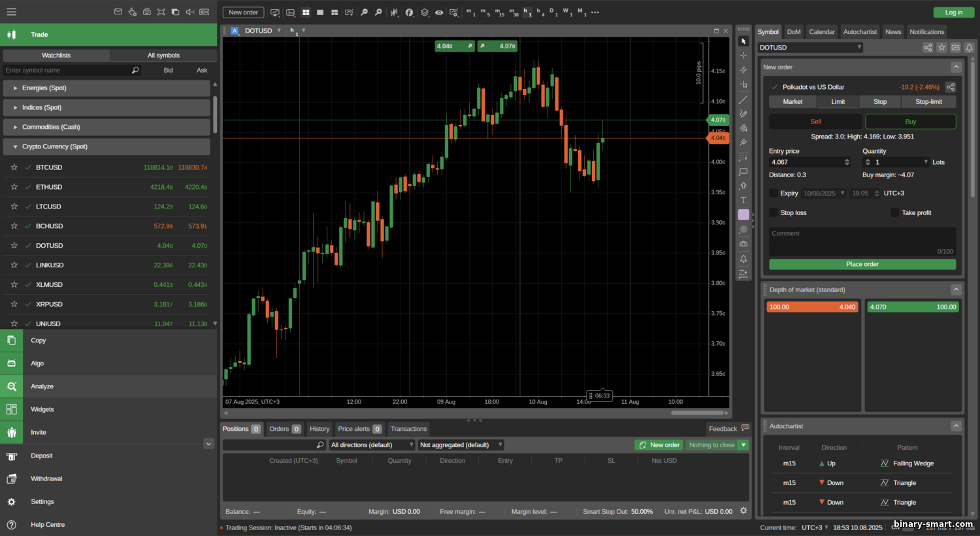Viewport: 980px width, 536px height.
Task: Open the History tab
Action: [x=319, y=429]
